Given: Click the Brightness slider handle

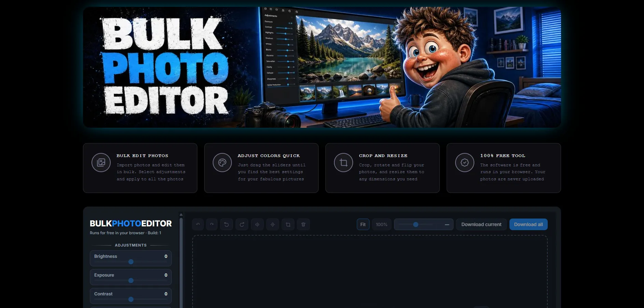Looking at the screenshot, I should tap(131, 262).
